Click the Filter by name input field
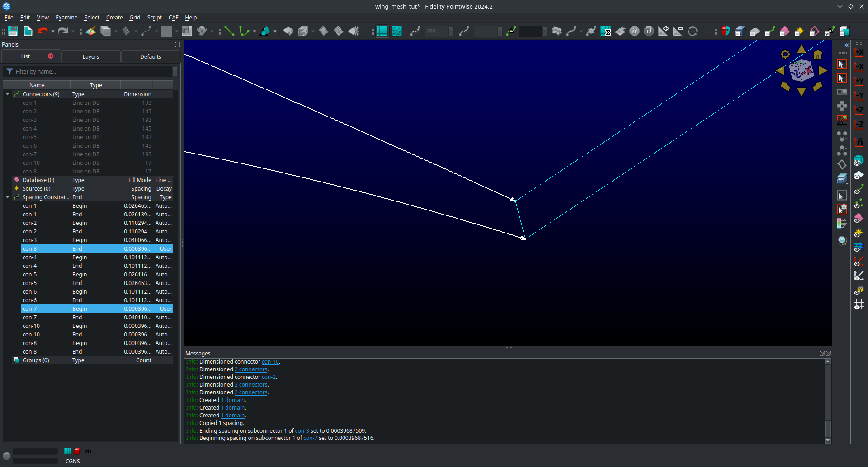 click(90, 71)
